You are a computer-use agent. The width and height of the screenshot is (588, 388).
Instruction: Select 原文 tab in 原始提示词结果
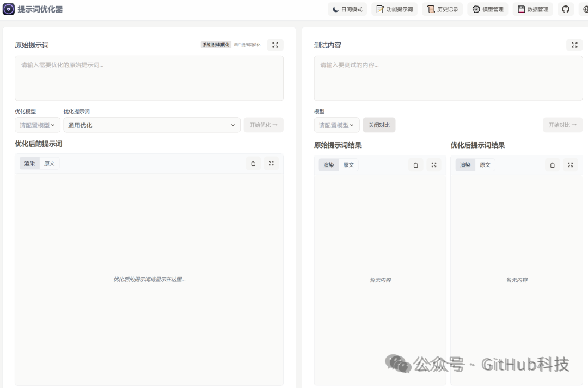pyautogui.click(x=348, y=165)
